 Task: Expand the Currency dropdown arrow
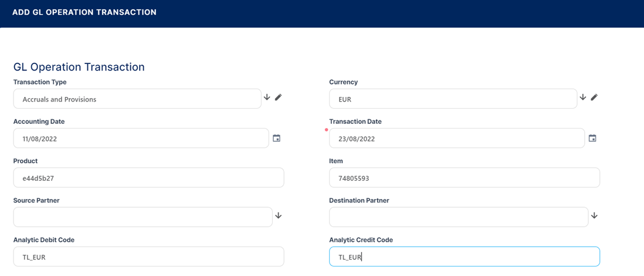tap(582, 97)
